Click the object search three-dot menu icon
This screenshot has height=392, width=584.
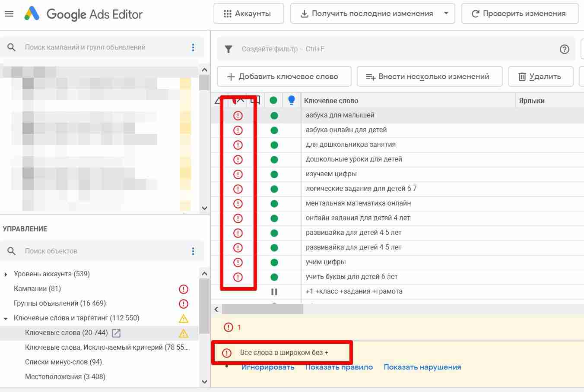coord(193,251)
